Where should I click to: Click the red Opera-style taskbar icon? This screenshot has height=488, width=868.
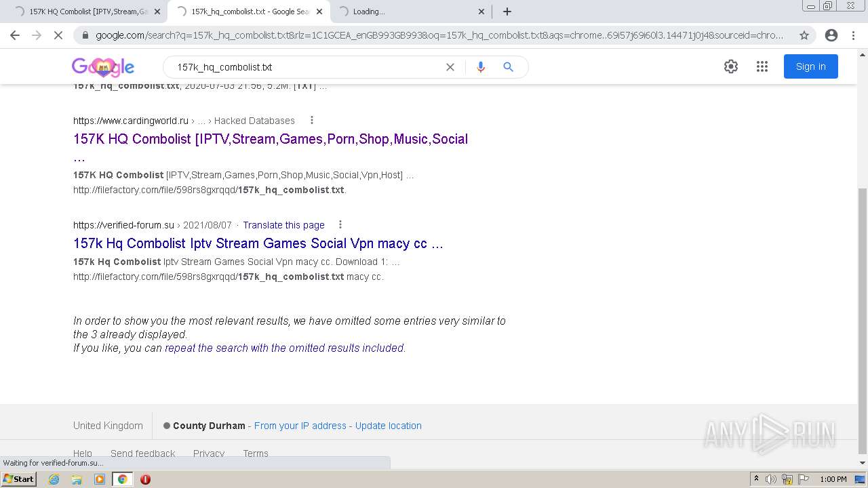(145, 479)
